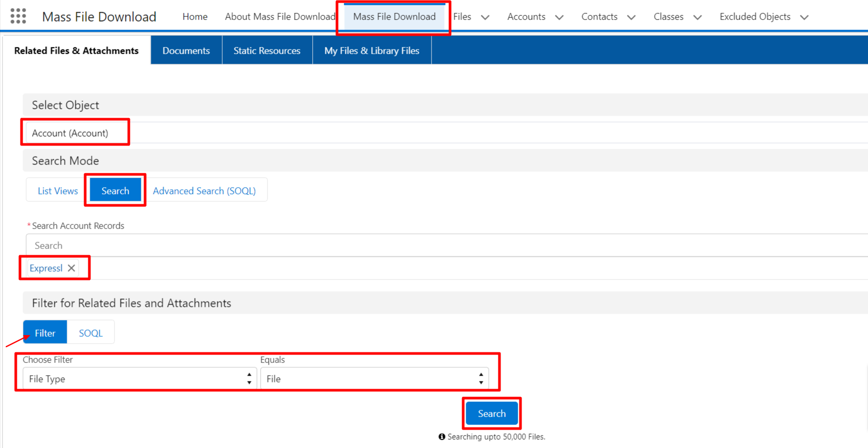Expand the Excluded Objects dropdown chevron
This screenshot has height=448, width=868.
(x=804, y=17)
